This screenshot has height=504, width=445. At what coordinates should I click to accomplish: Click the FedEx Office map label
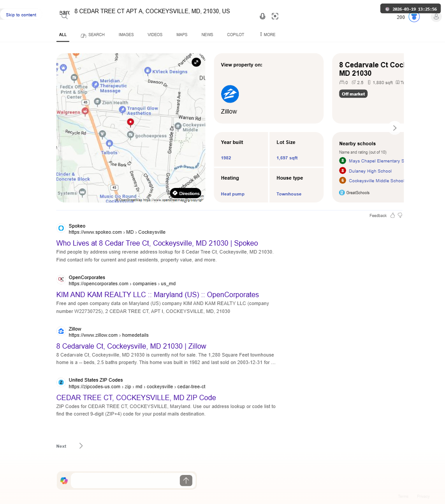coord(73,92)
